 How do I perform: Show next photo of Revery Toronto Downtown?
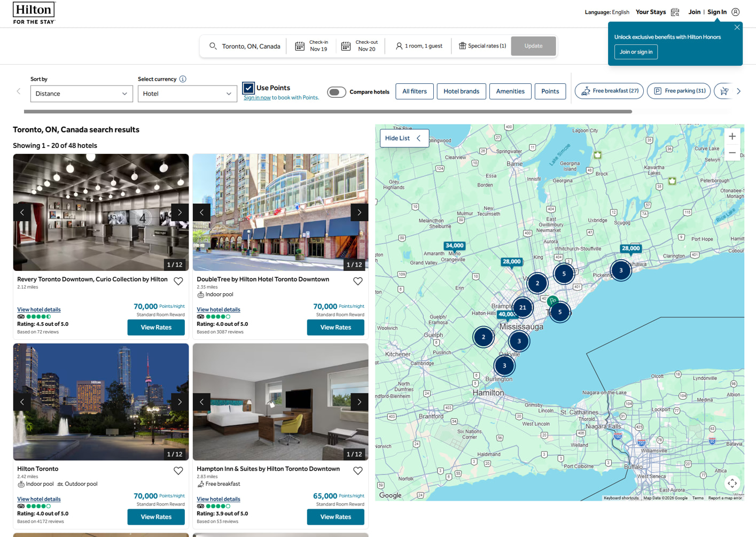coord(180,212)
